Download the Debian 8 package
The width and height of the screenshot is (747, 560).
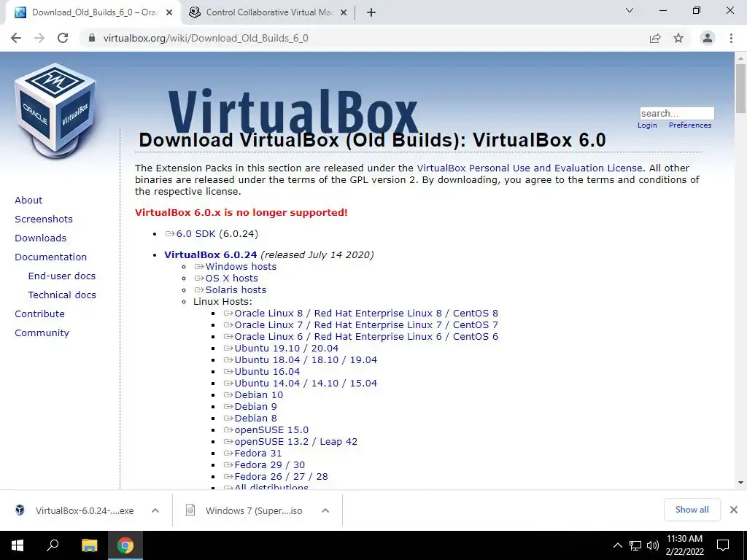pyautogui.click(x=255, y=418)
